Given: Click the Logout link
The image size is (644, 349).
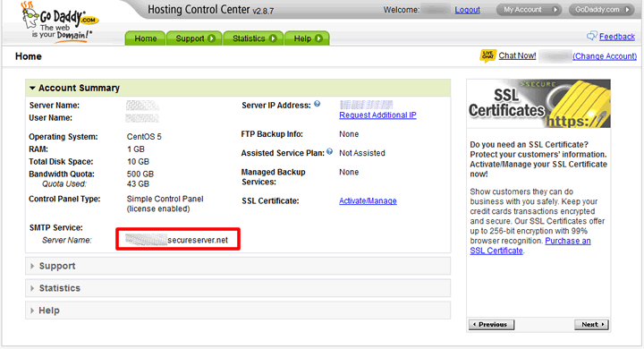Looking at the screenshot, I should click(x=467, y=10).
